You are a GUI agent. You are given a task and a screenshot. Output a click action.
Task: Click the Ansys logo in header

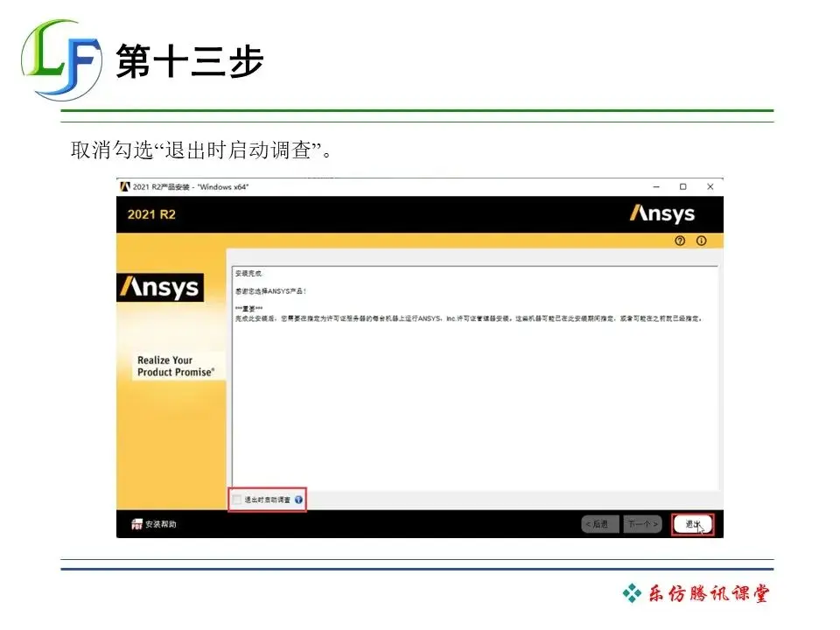[662, 213]
